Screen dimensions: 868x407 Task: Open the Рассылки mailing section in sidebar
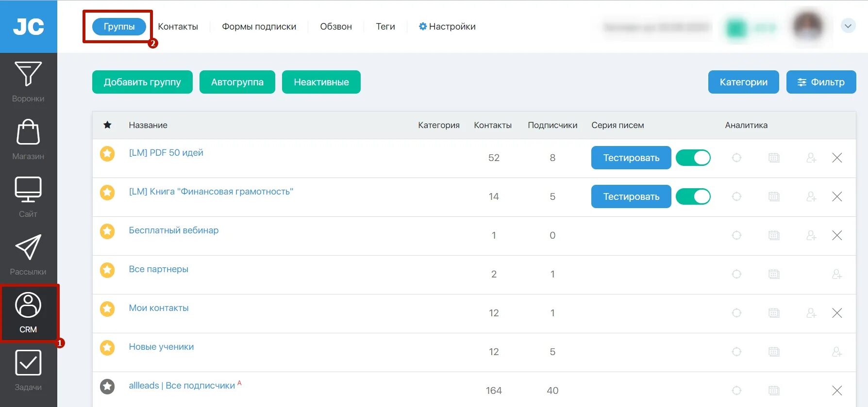[28, 255]
